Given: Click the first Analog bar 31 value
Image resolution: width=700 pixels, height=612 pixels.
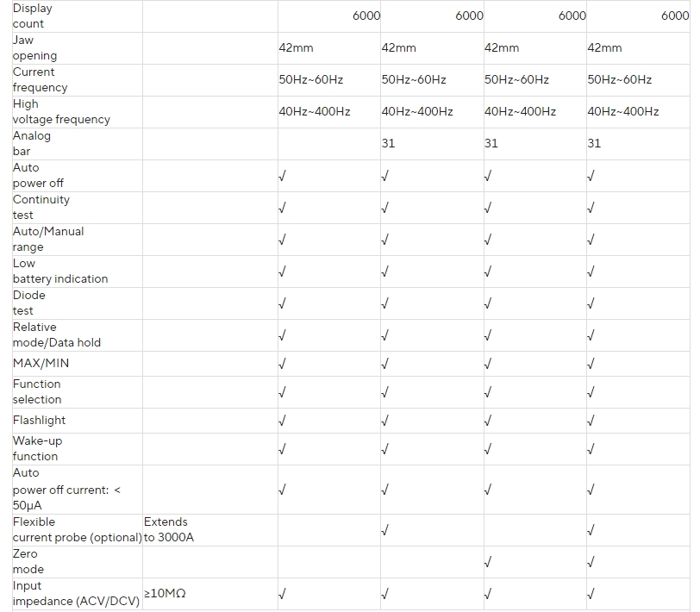Looking at the screenshot, I should pos(388,143).
